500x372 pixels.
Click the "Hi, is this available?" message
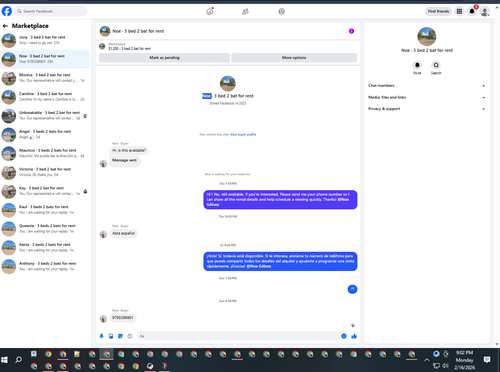coord(129,150)
